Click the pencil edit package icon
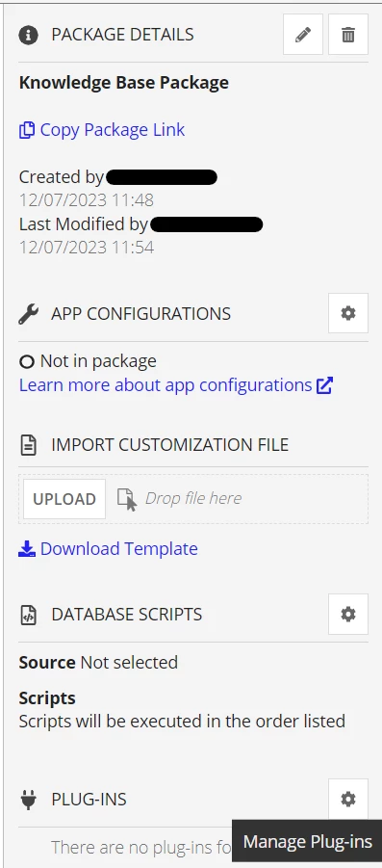Image resolution: width=382 pixels, height=868 pixels. click(303, 35)
